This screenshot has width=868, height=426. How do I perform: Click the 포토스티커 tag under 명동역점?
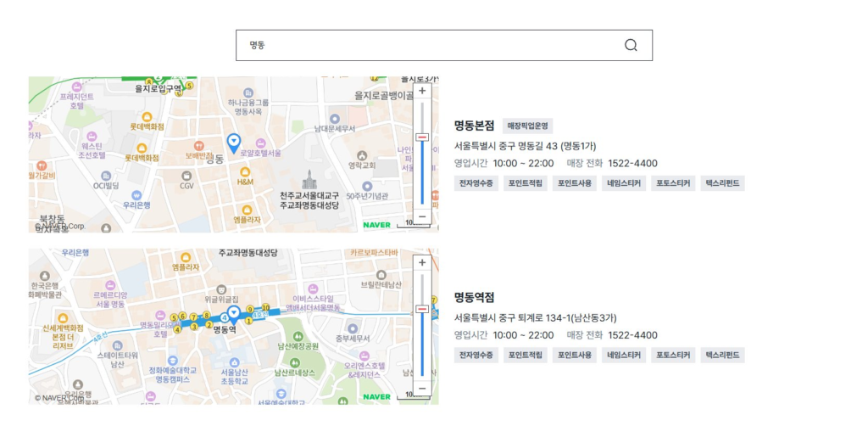672,355
